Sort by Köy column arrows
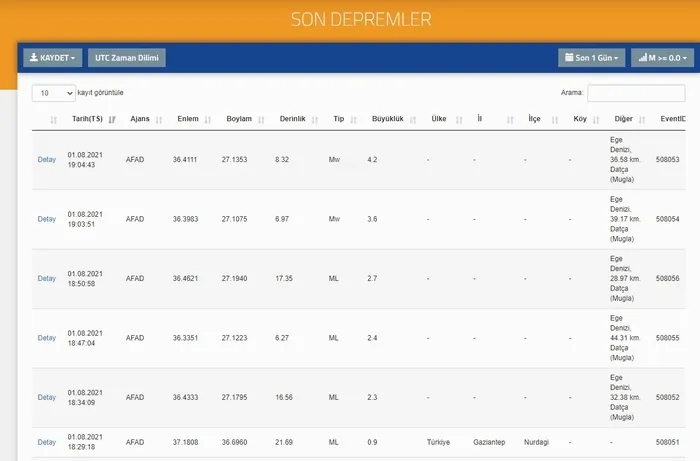Screen dimensions: 700x461 pos(597,120)
